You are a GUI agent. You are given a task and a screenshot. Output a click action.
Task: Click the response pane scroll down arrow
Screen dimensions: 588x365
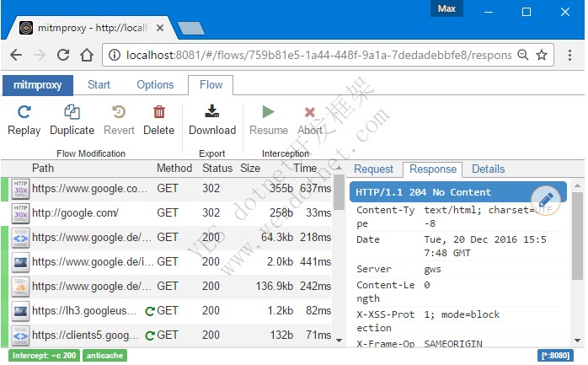click(577, 341)
